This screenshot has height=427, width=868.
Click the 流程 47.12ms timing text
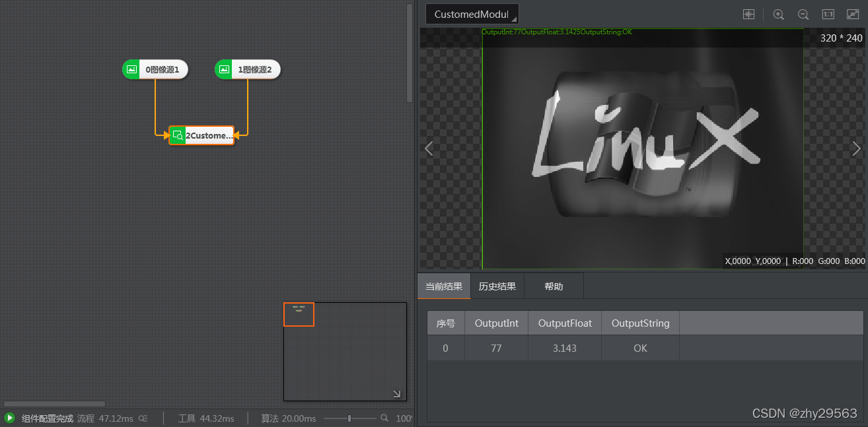click(105, 418)
